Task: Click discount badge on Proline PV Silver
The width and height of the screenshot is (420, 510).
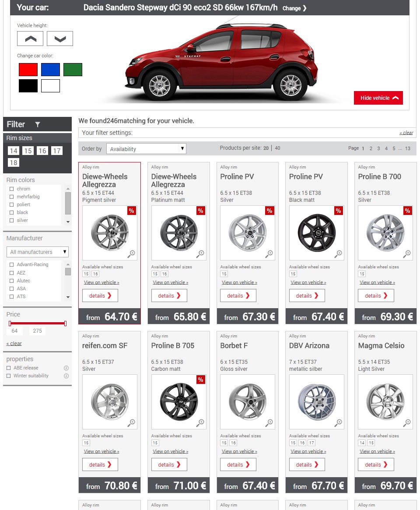Action: pyautogui.click(x=269, y=211)
